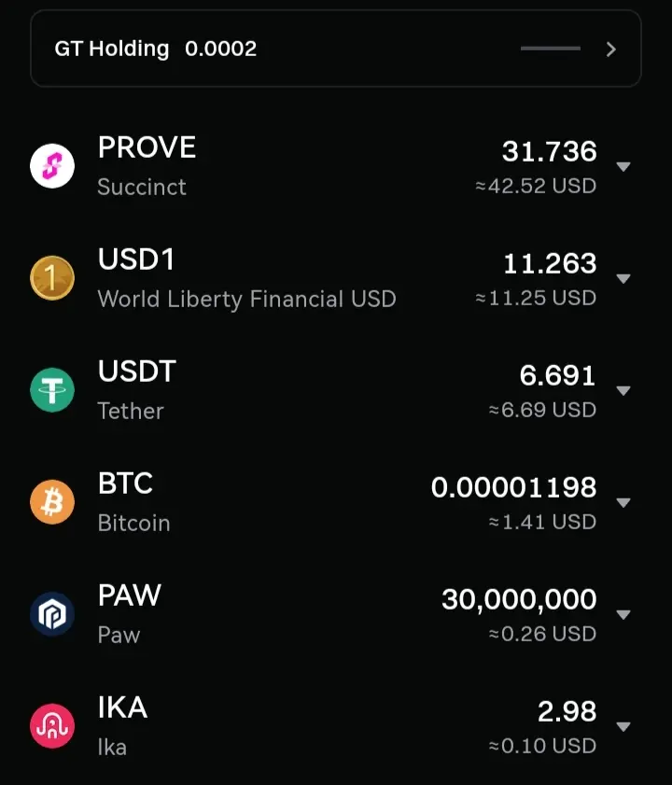672x785 pixels.
Task: Open the GT Holding 0.0002 label
Action: point(155,49)
